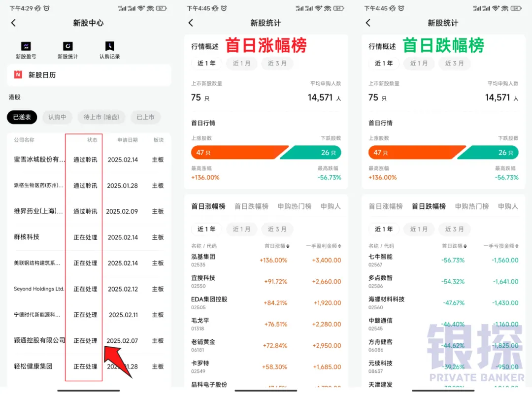The image size is (532, 394).
Task: Open 派格生物医药(苏州) row
Action: coord(89,185)
